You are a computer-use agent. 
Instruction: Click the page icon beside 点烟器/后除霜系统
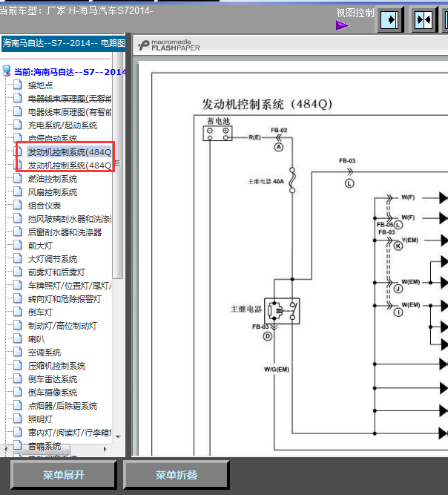(18, 405)
